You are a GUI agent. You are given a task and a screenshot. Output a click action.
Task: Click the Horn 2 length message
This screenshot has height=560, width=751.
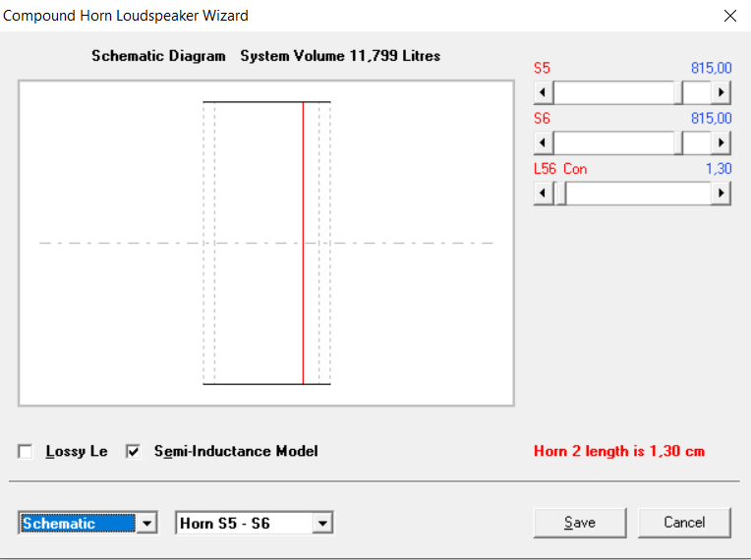click(x=619, y=451)
